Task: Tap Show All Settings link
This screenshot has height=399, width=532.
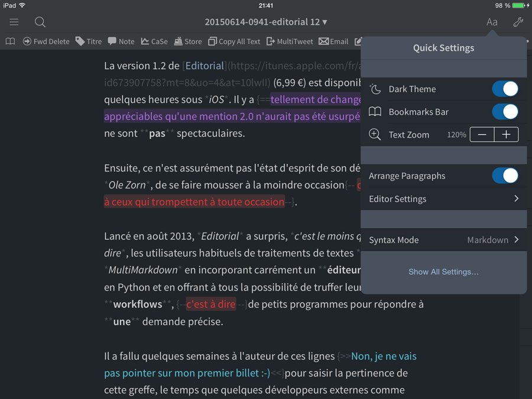Action: [443, 272]
